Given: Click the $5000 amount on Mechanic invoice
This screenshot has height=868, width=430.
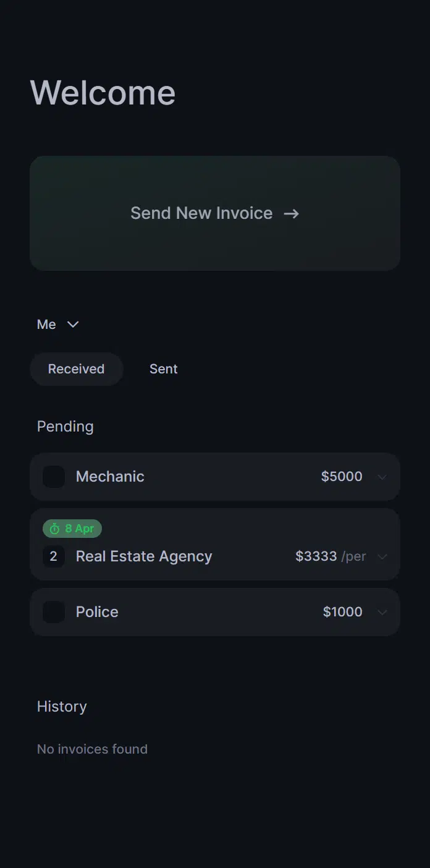Looking at the screenshot, I should coord(341,476).
